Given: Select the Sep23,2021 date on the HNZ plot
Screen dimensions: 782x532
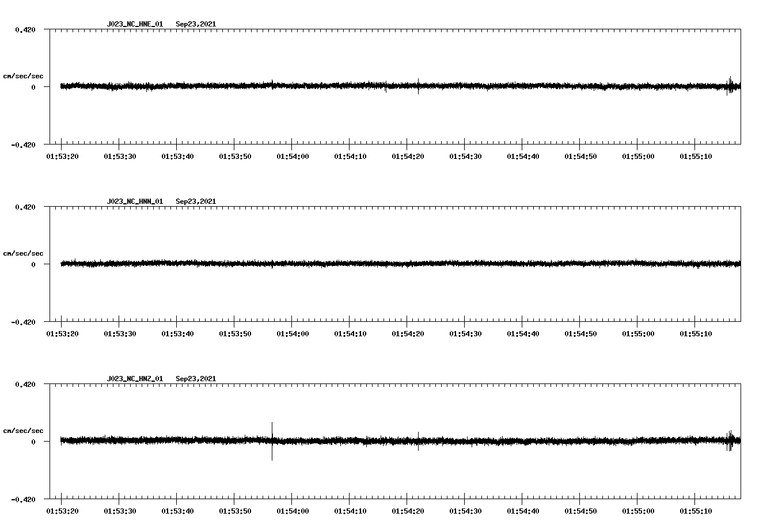Looking at the screenshot, I should (x=196, y=379).
